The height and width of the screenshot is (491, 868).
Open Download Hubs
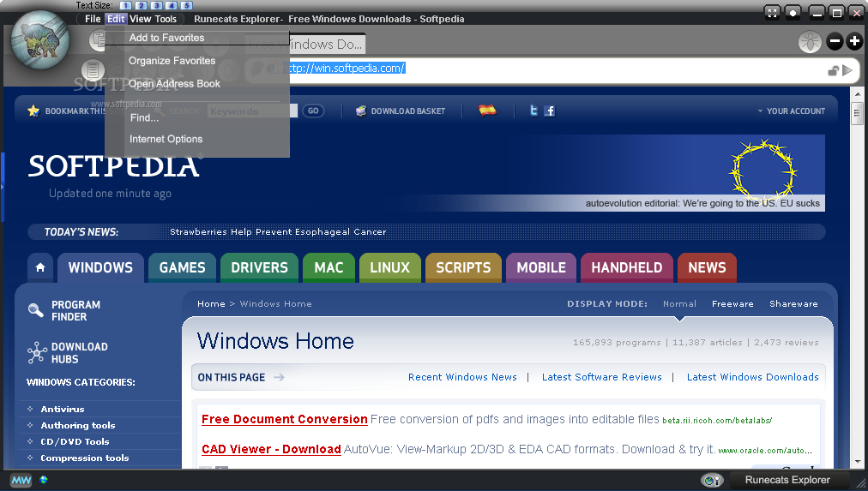coord(79,353)
